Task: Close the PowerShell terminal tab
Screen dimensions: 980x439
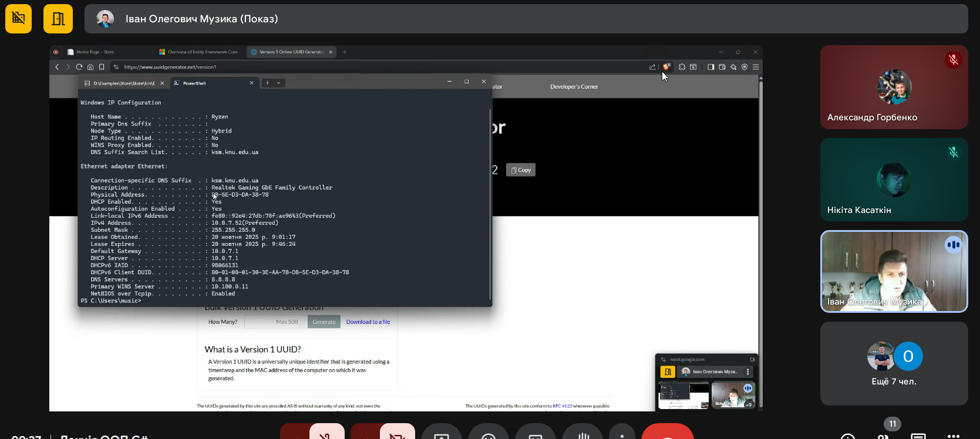Action: click(251, 83)
